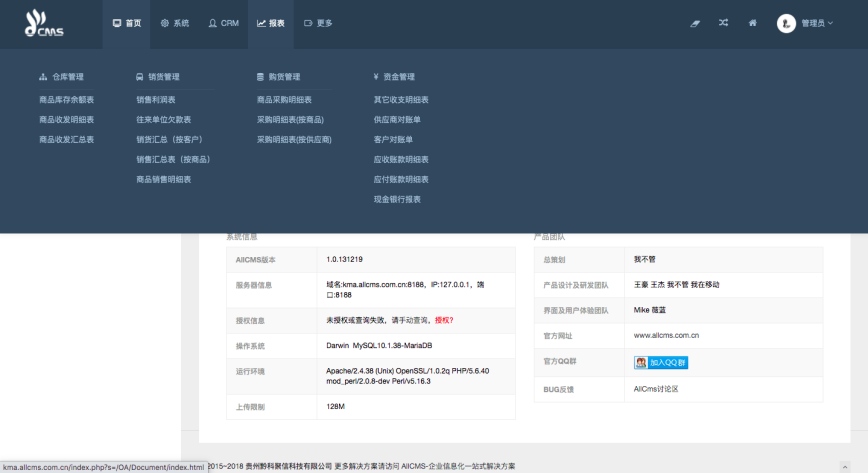The image size is (868, 473).
Task: Click the red 授权? link
Action: 444,320
